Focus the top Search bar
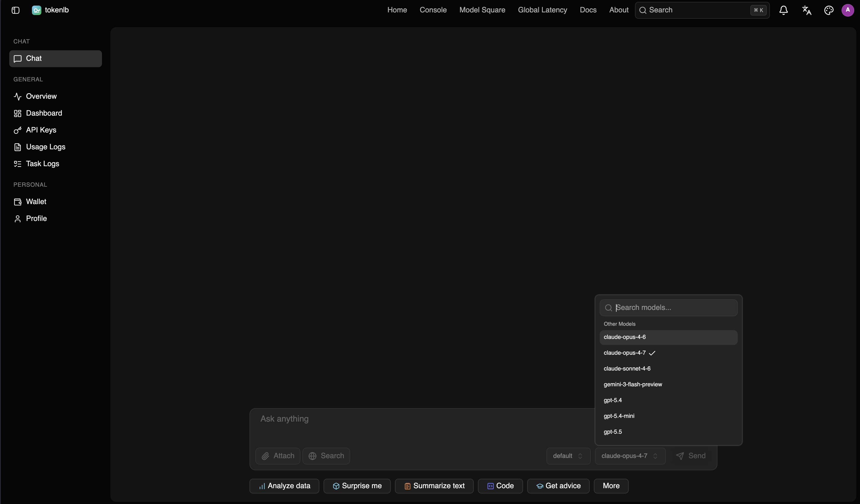 [702, 10]
